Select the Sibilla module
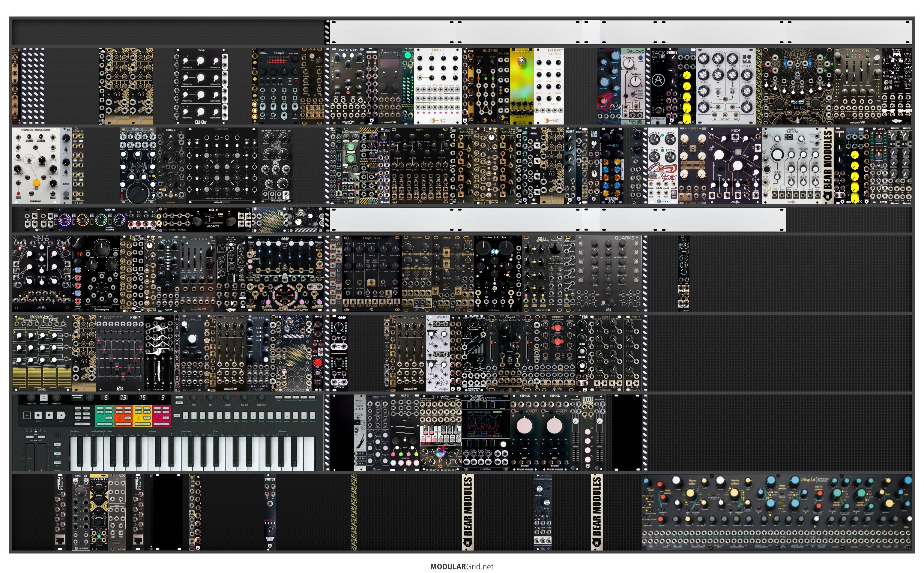The image size is (924, 573). [x=171, y=166]
